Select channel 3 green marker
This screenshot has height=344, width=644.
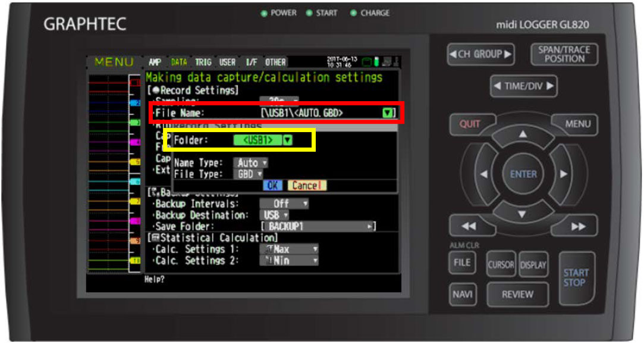pos(135,123)
